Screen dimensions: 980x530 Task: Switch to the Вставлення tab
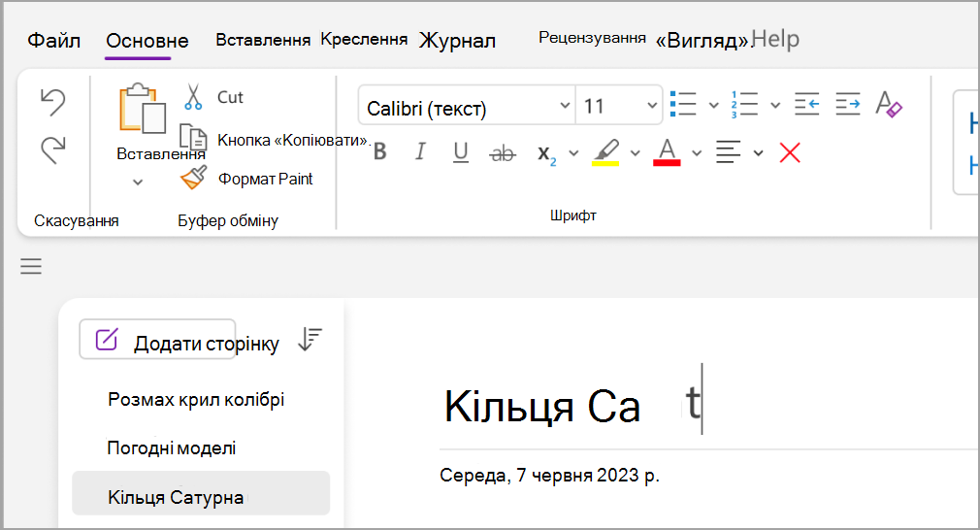(x=263, y=40)
